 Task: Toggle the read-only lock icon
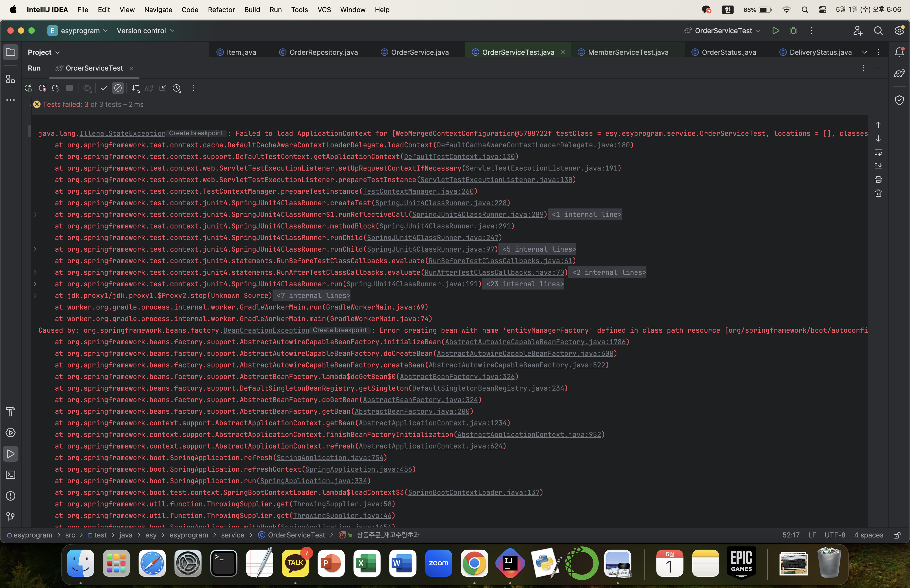pyautogui.click(x=897, y=535)
